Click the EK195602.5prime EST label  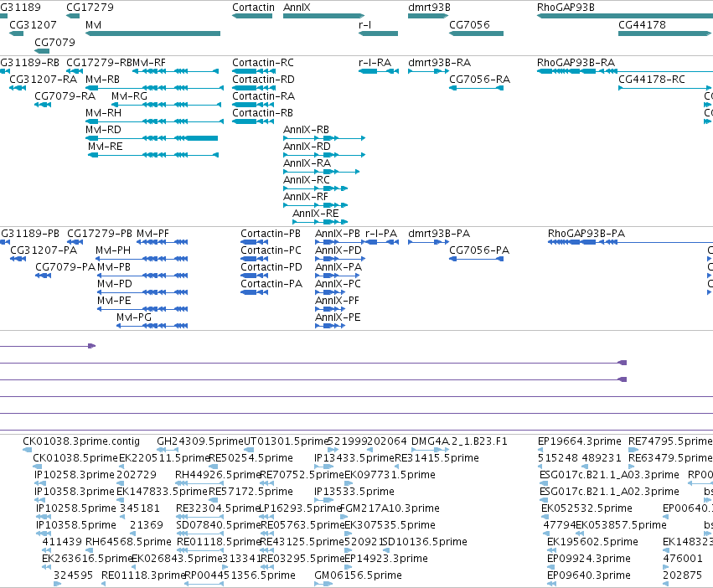pos(592,542)
